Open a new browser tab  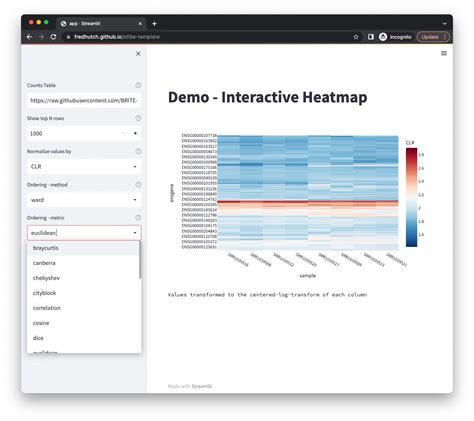[154, 23]
